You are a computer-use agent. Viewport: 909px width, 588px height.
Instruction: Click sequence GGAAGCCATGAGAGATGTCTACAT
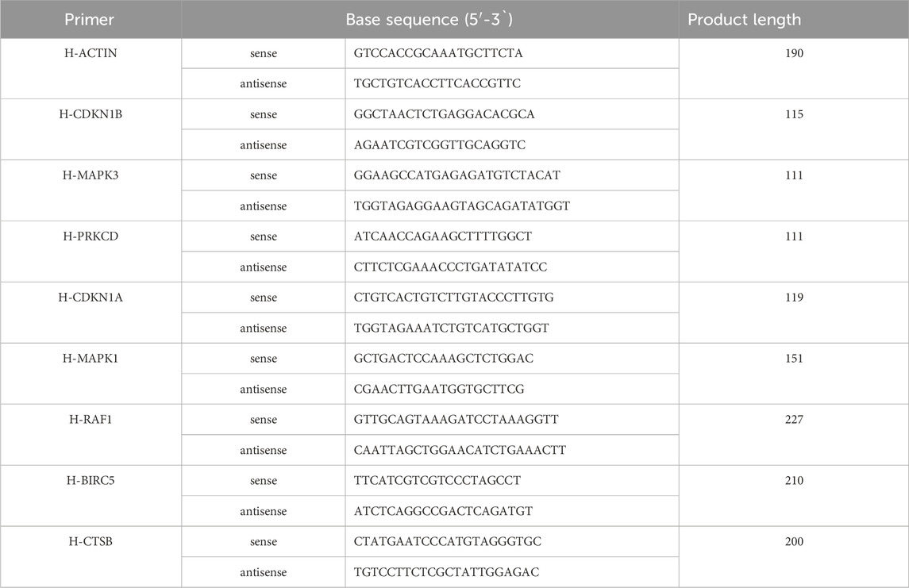click(x=456, y=175)
